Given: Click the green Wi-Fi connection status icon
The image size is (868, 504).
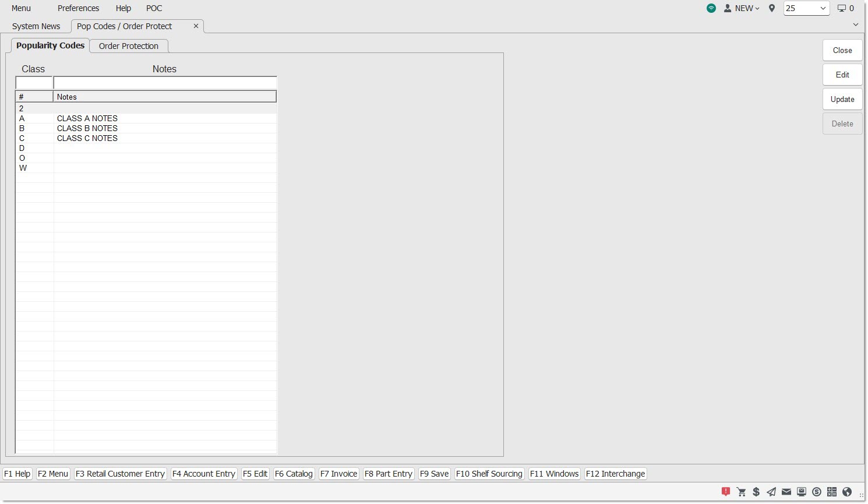Looking at the screenshot, I should [x=711, y=8].
